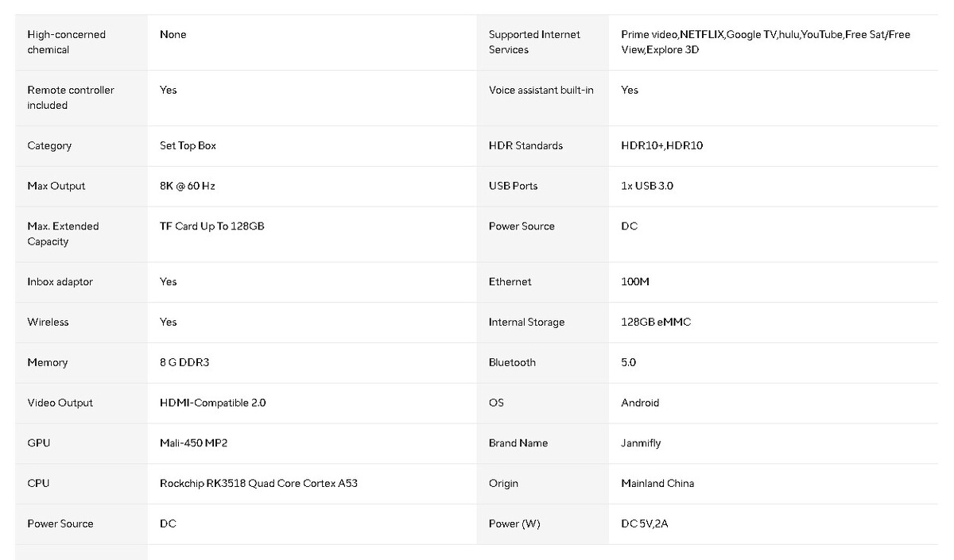Click the 'Set Top Box' category value
The image size is (954, 560).
188,146
